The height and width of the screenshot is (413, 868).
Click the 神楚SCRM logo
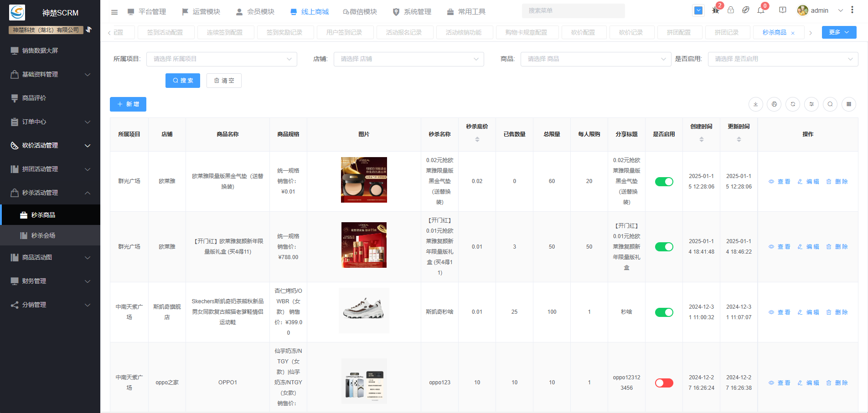(x=17, y=12)
